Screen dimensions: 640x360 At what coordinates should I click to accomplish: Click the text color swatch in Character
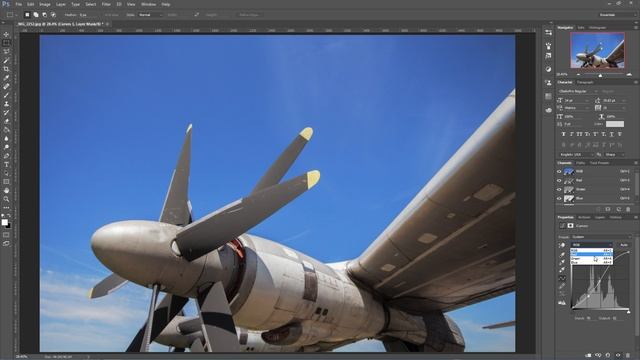point(615,124)
